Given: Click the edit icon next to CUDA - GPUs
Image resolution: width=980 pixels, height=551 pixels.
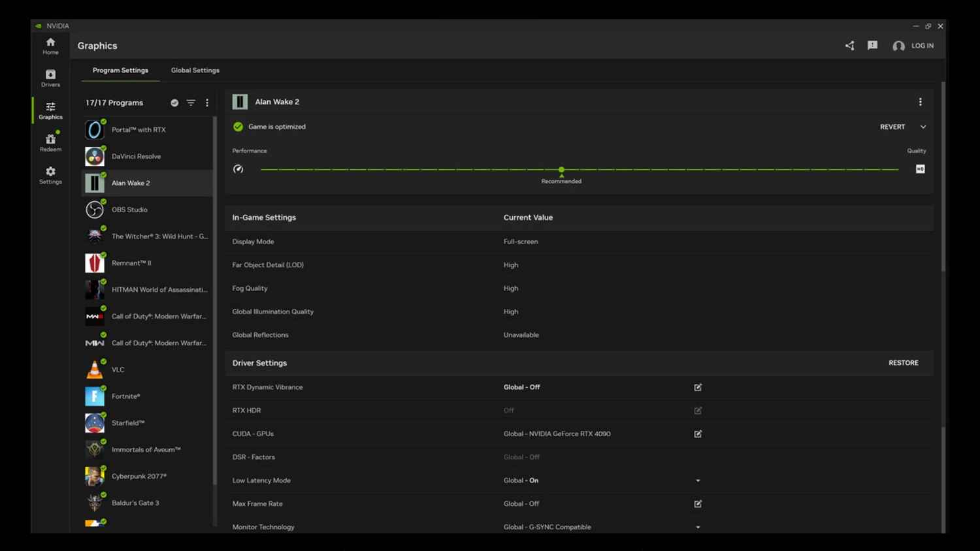Looking at the screenshot, I should (x=698, y=433).
